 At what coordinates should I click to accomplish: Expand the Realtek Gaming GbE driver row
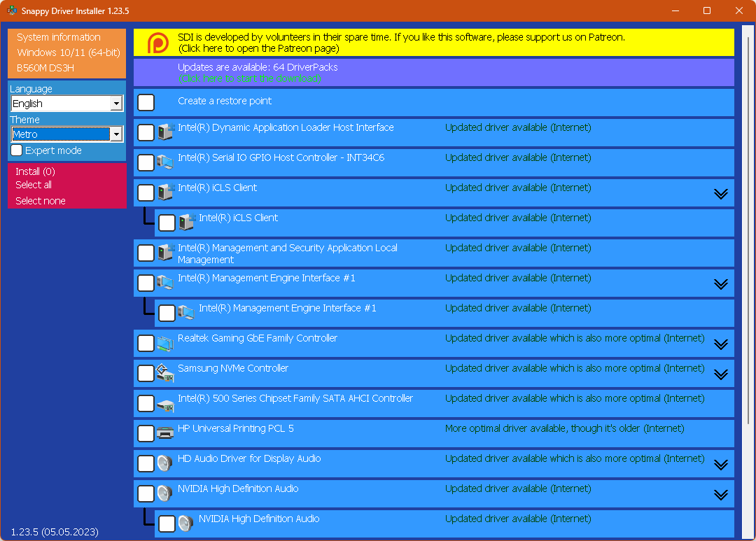(720, 344)
